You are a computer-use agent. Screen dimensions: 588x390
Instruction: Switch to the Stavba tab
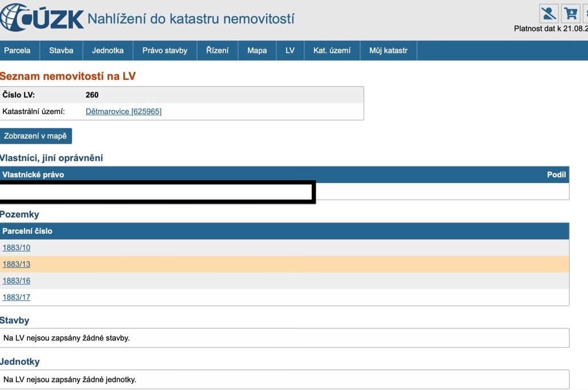click(61, 50)
